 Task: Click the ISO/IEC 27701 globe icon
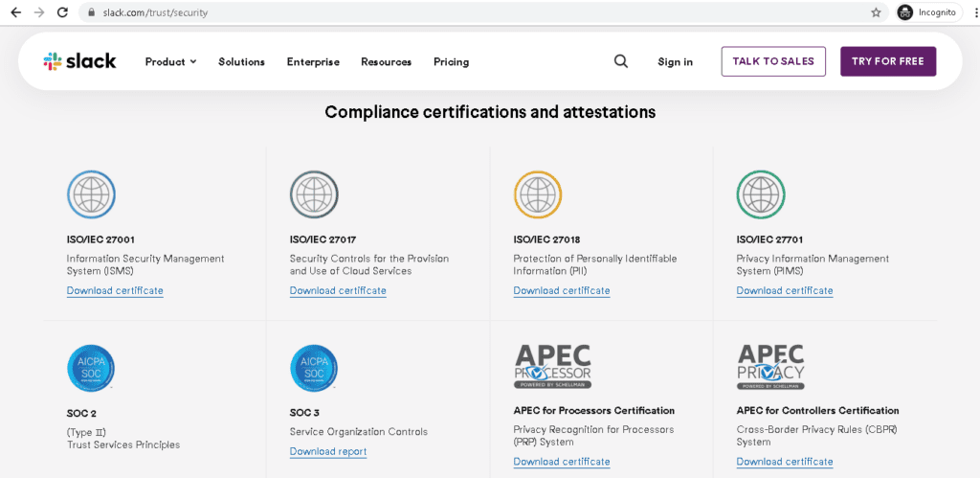pyautogui.click(x=761, y=194)
